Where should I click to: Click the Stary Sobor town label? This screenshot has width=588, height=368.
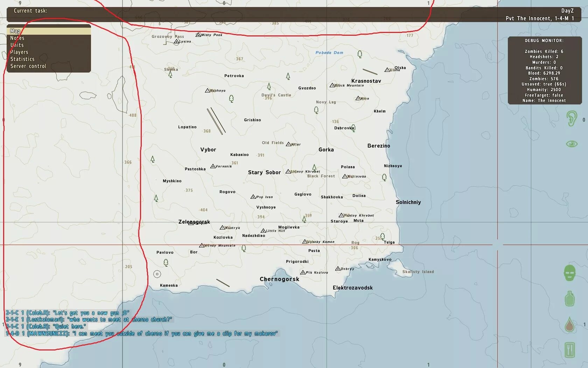pyautogui.click(x=264, y=172)
